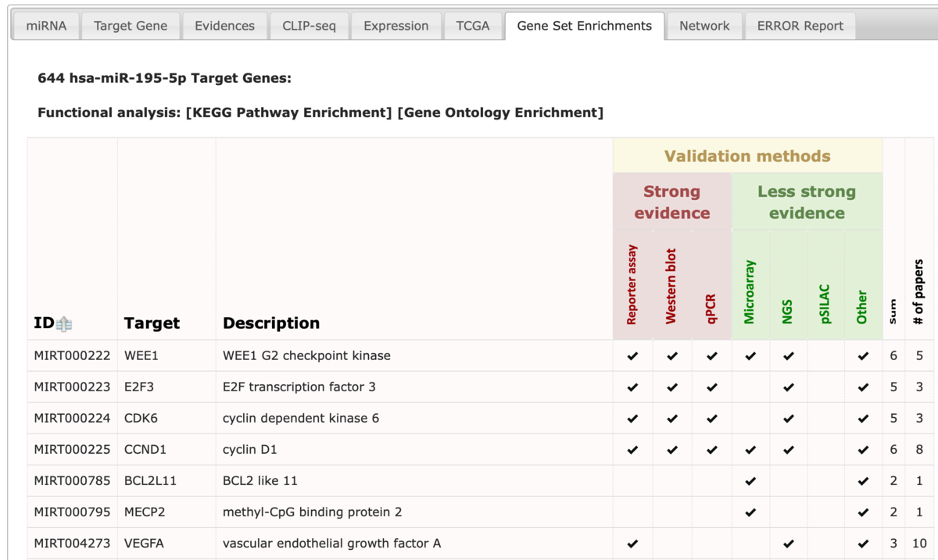Switch to the miRNA tab
The image size is (938, 560).
[x=46, y=26]
